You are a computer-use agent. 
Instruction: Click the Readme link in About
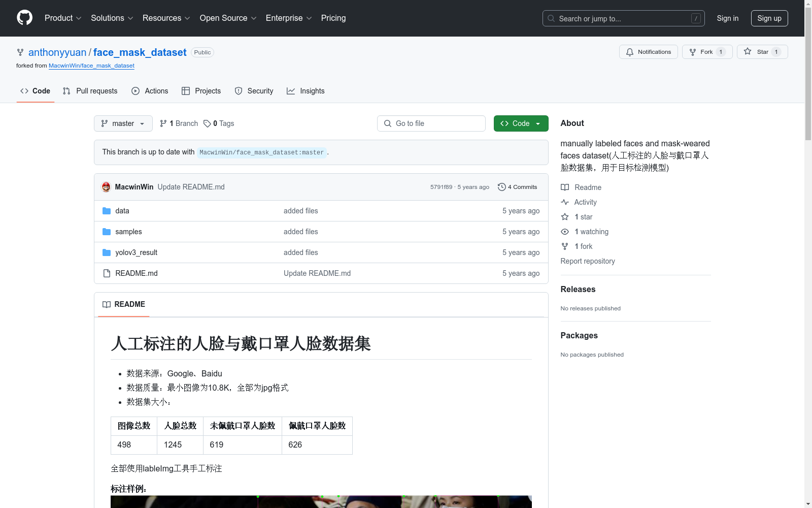(581, 187)
